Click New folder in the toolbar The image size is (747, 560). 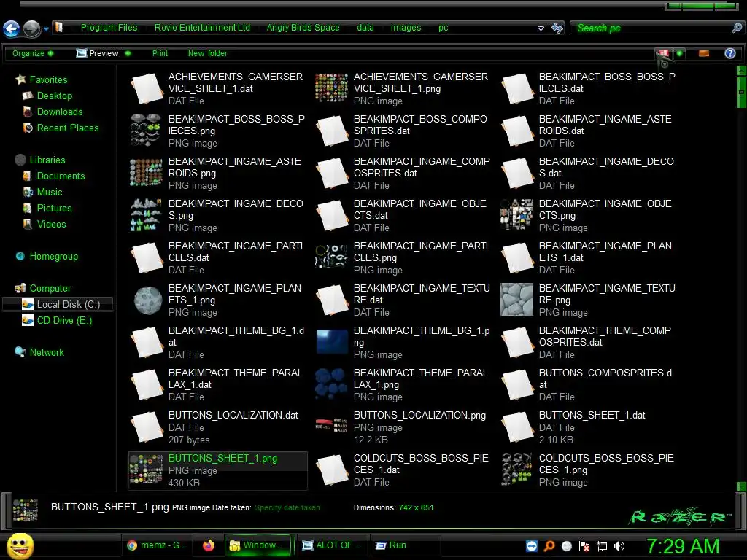point(208,53)
